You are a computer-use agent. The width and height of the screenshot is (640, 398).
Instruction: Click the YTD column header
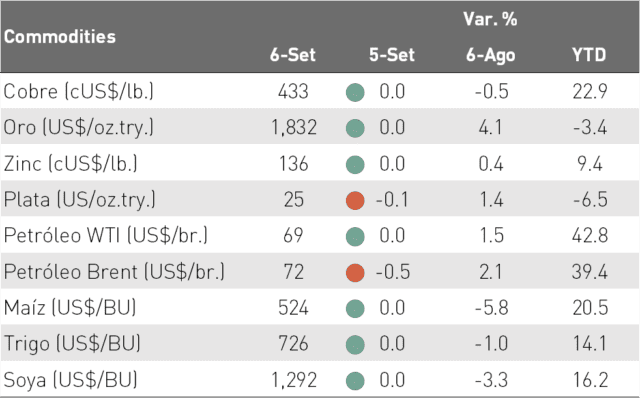pyautogui.click(x=589, y=55)
